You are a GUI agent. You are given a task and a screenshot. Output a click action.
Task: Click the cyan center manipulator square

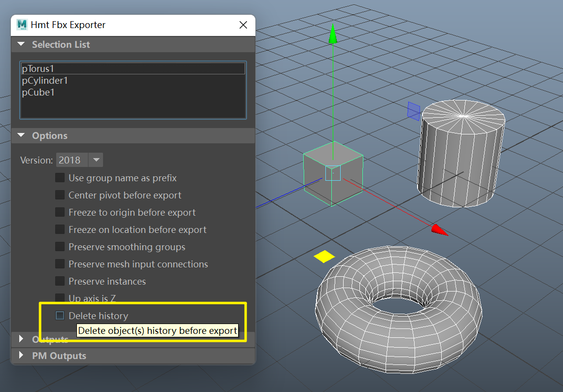pos(333,173)
